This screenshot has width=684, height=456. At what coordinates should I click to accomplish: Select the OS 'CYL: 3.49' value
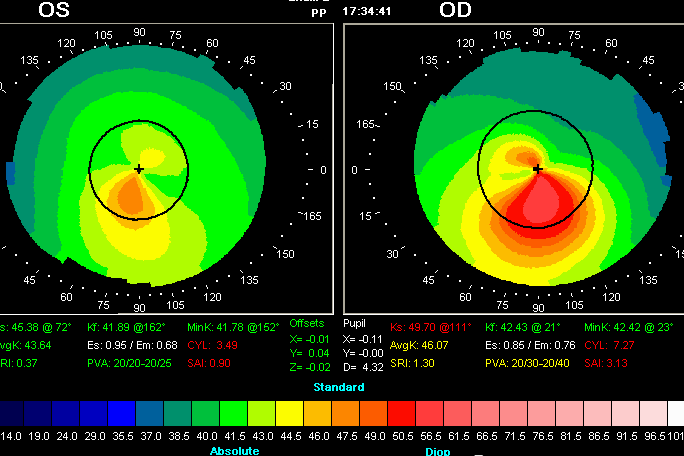click(x=212, y=345)
